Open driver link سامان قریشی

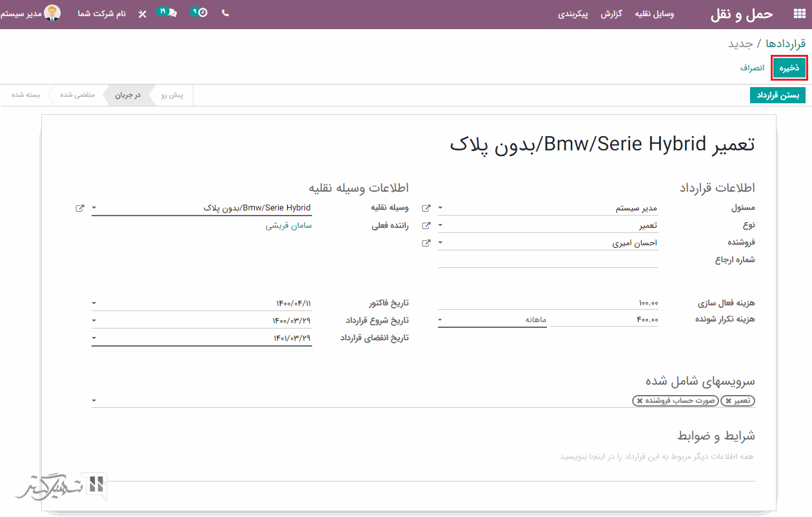pyautogui.click(x=288, y=226)
